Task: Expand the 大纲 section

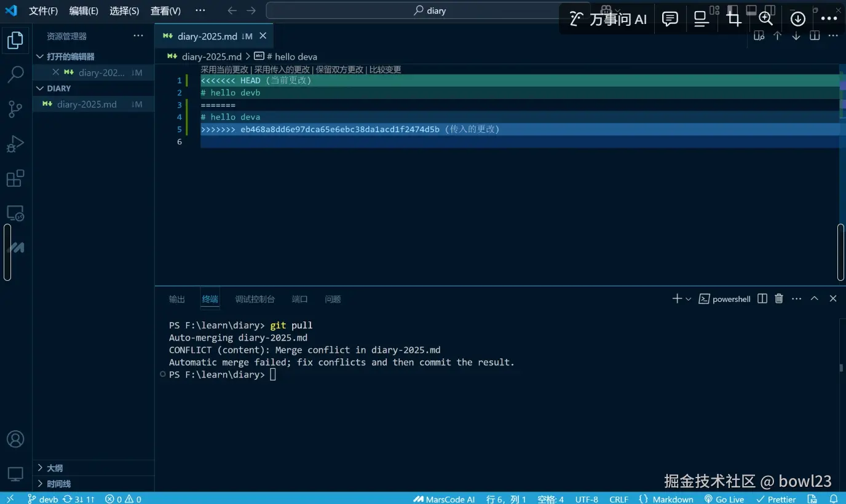Action: click(x=93, y=468)
